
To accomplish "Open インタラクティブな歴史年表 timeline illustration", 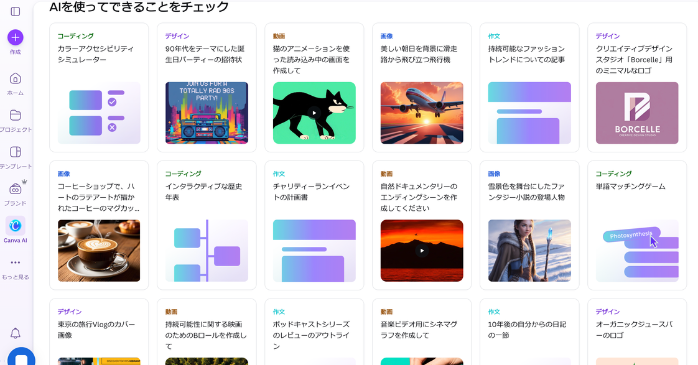I will point(207,251).
